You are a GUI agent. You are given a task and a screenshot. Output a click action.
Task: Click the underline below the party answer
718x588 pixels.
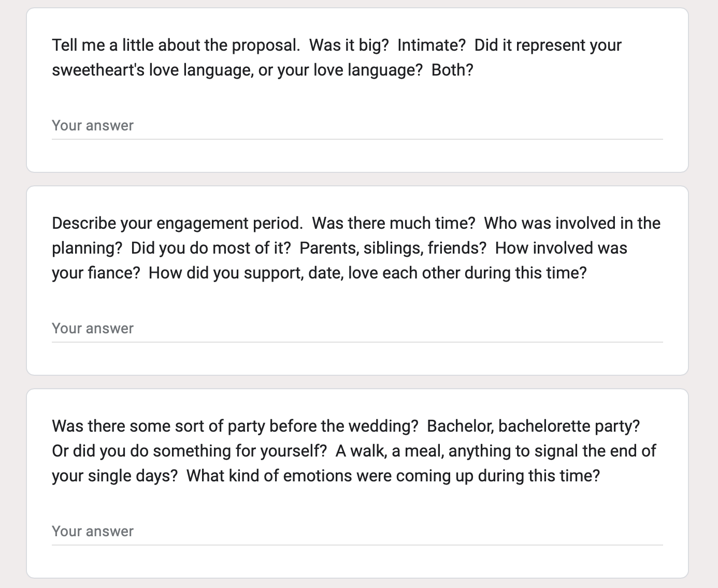click(357, 545)
